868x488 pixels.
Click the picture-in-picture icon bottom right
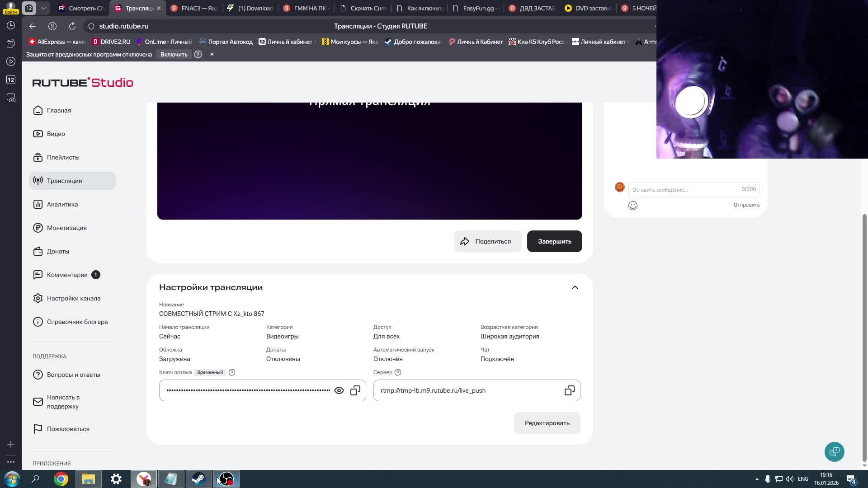834,452
